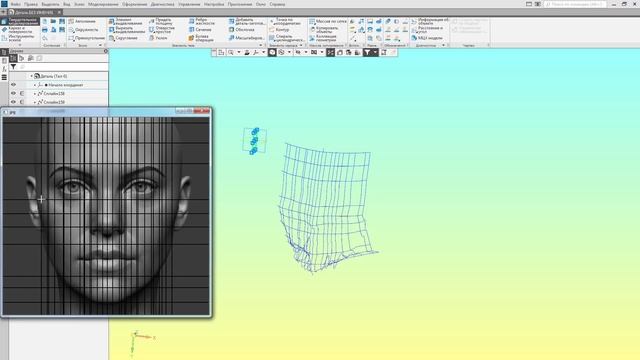This screenshot has width=640, height=360.
Task: Close the Деталь БЕЗ ИМЕНИ document tab
Action: click(59, 12)
